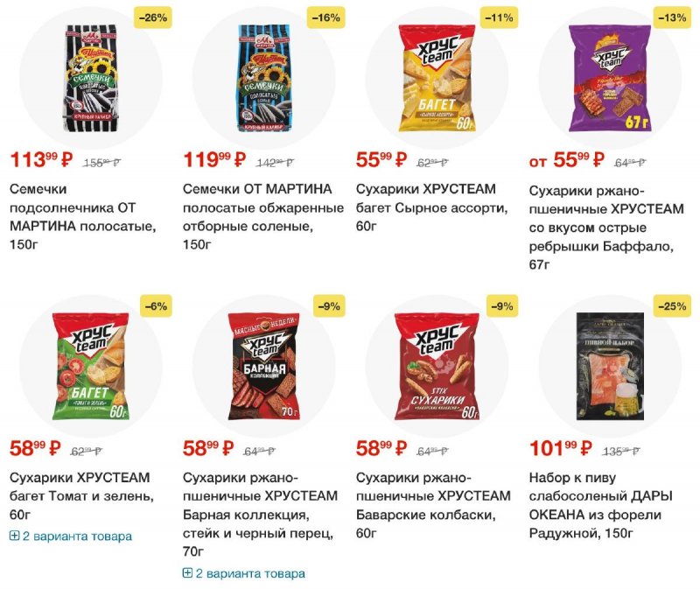Viewport: 700px width, 589px height.
Task: Expand 2 варианта товара under Томат и зелень
Action: (x=71, y=536)
